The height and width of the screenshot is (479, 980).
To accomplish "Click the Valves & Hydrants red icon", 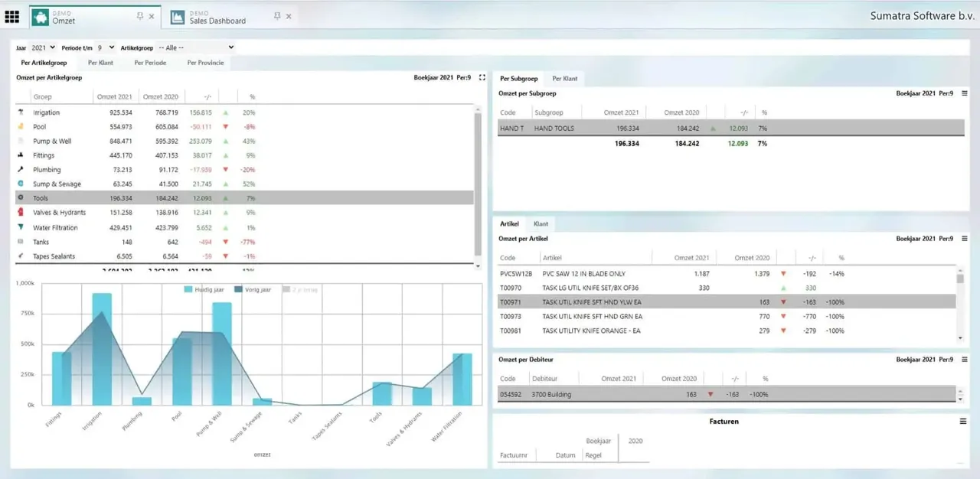I will pyautogui.click(x=21, y=212).
